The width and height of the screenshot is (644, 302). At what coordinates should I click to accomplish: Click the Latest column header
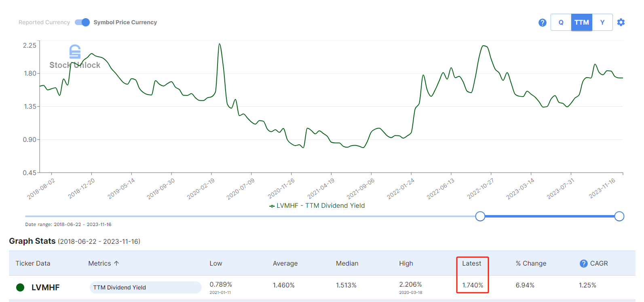[x=472, y=264]
